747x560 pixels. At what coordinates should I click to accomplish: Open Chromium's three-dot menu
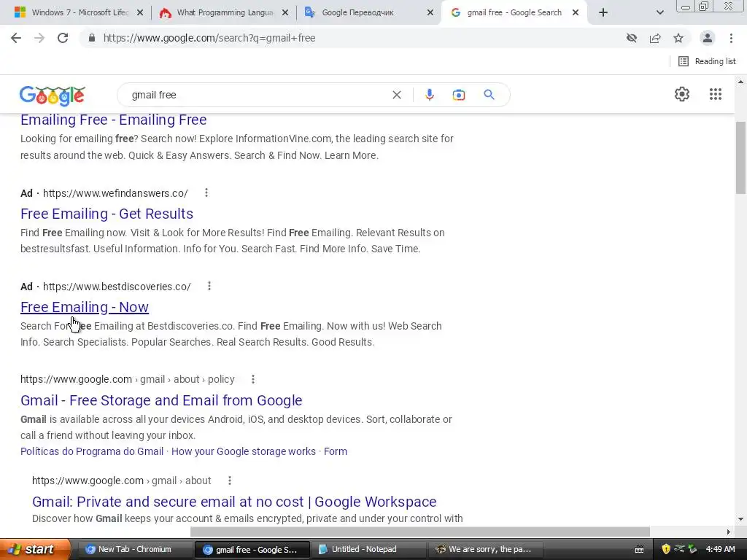point(731,38)
